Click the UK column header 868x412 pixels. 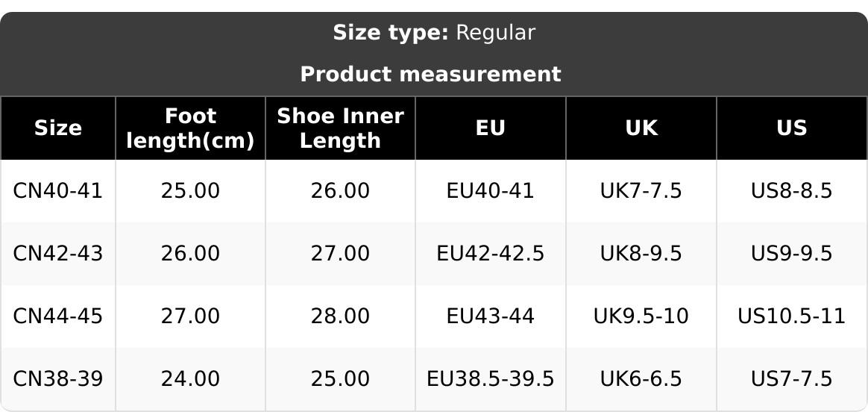tap(641, 128)
